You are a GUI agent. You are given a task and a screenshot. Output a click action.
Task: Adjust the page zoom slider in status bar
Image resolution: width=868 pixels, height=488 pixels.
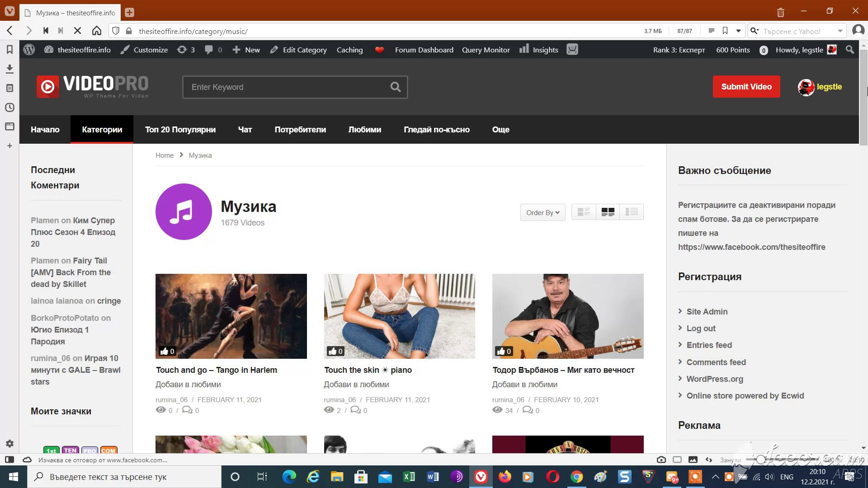761,460
